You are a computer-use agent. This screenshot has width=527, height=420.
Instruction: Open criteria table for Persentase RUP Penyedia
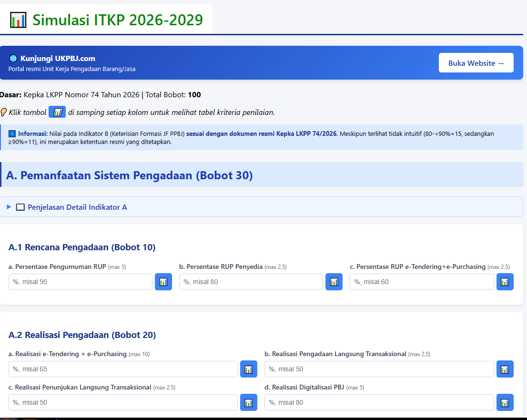[334, 282]
